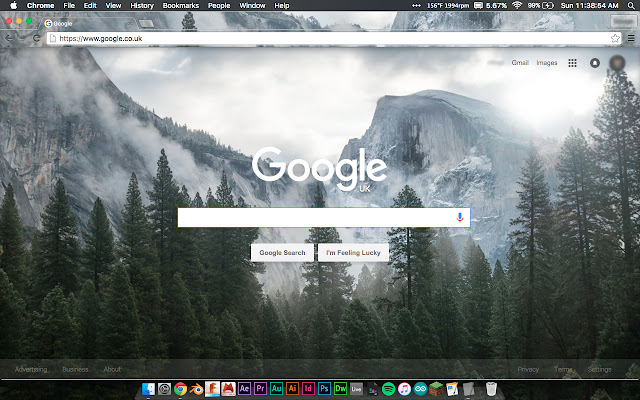Open Finder from the dock
This screenshot has height=400, width=640.
click(148, 389)
